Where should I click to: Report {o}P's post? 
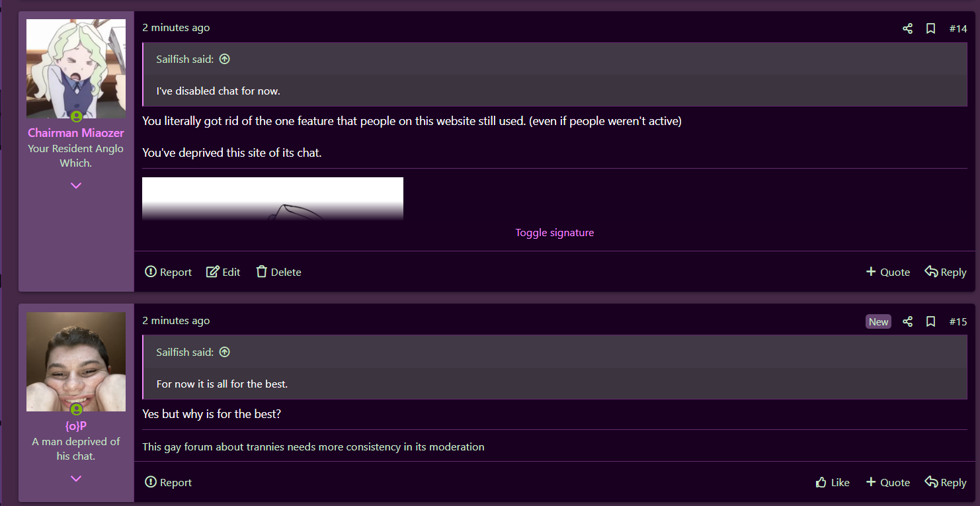[168, 482]
